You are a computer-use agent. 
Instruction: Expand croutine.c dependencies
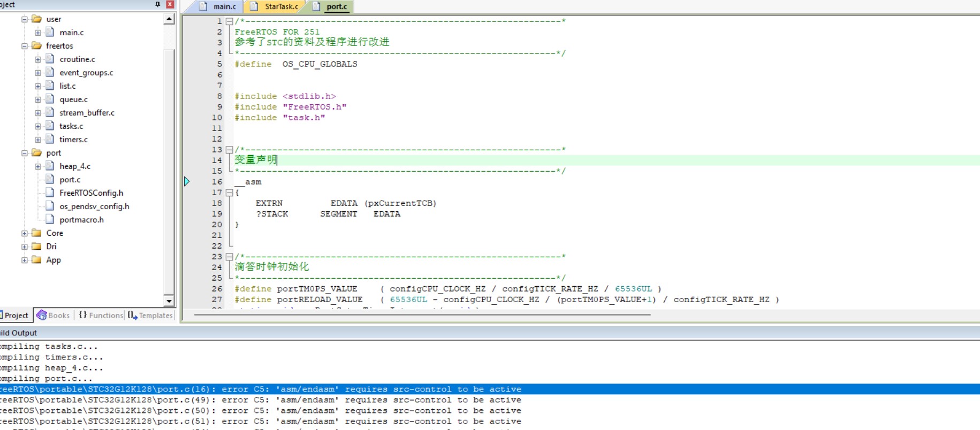pos(38,59)
